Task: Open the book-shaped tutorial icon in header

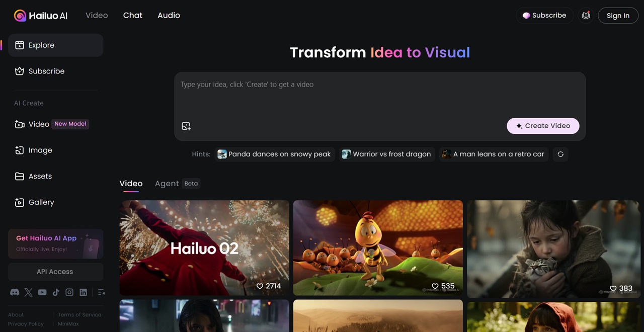Action: pos(586,16)
